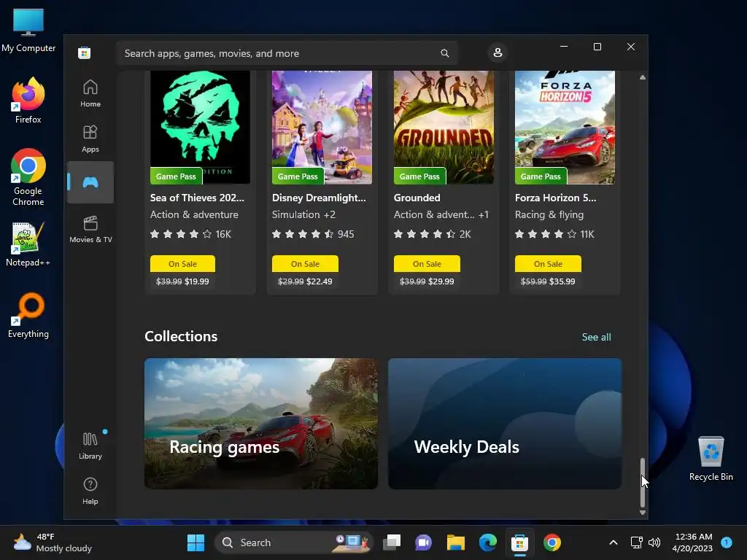
Task: Select Everything desktop shortcut
Action: (x=28, y=315)
